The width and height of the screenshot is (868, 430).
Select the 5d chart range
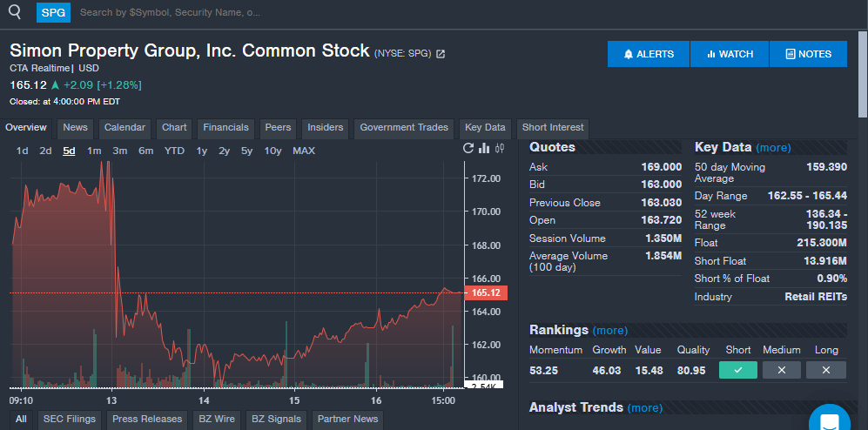(69, 151)
